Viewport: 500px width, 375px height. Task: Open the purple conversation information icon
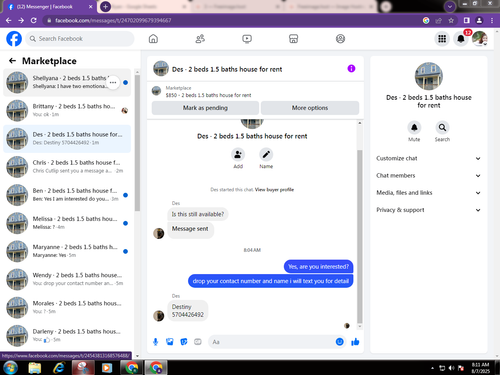point(351,68)
